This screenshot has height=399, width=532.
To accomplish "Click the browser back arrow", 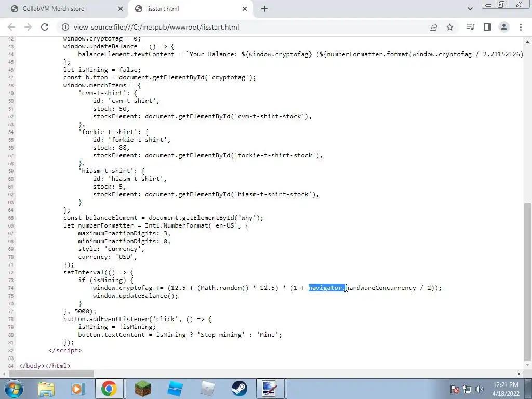I will tap(11, 27).
